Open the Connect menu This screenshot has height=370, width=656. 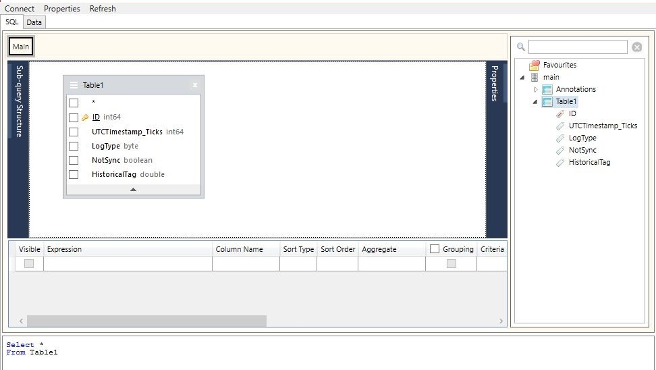coord(19,8)
